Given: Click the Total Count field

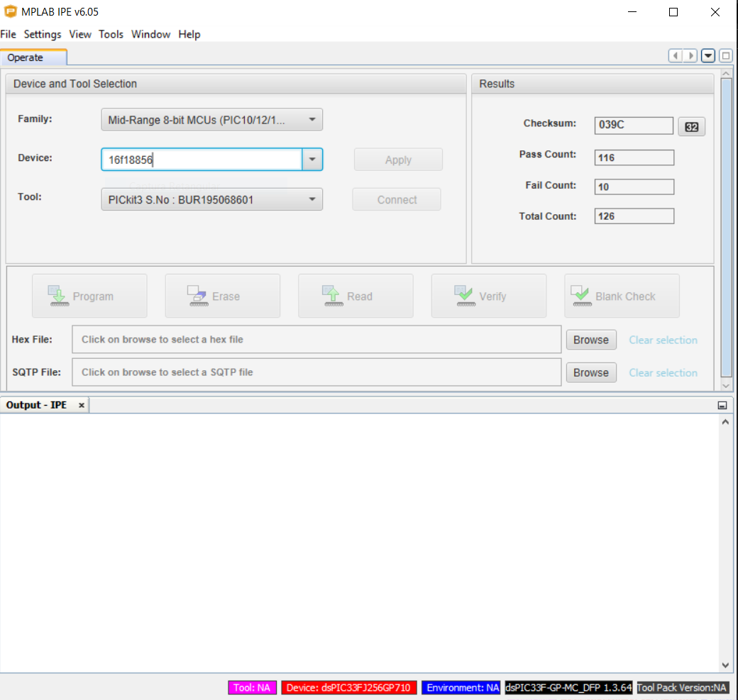Looking at the screenshot, I should (x=634, y=216).
